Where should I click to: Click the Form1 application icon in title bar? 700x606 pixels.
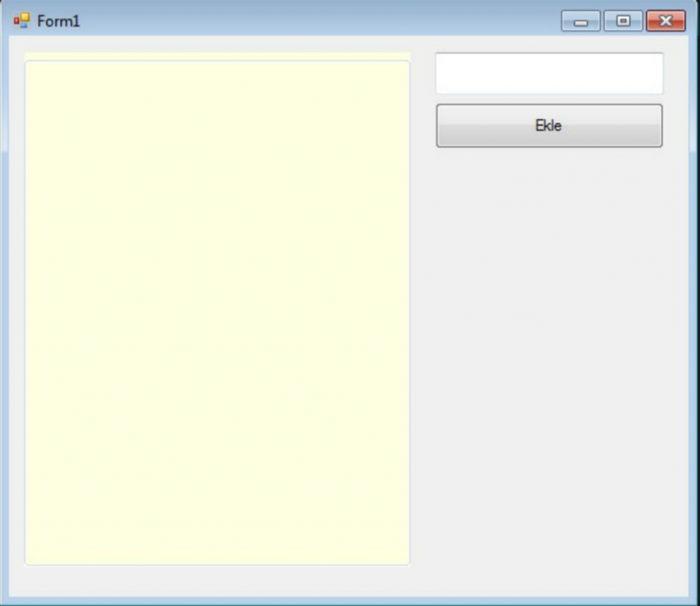22,20
